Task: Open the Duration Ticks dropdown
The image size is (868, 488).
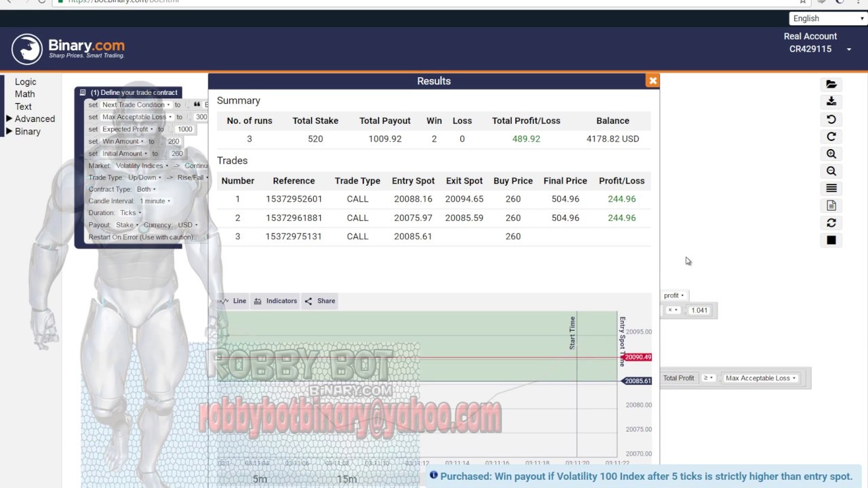Action: click(130, 213)
